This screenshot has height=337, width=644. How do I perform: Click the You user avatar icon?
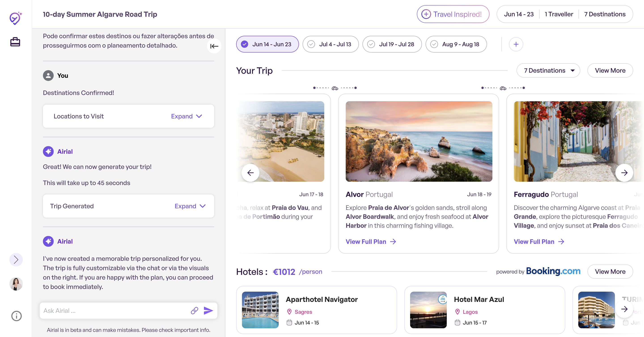pyautogui.click(x=48, y=76)
